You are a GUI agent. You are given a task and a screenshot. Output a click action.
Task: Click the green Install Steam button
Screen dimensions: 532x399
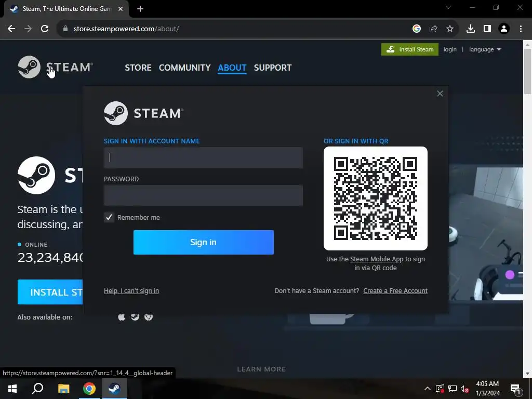point(410,49)
